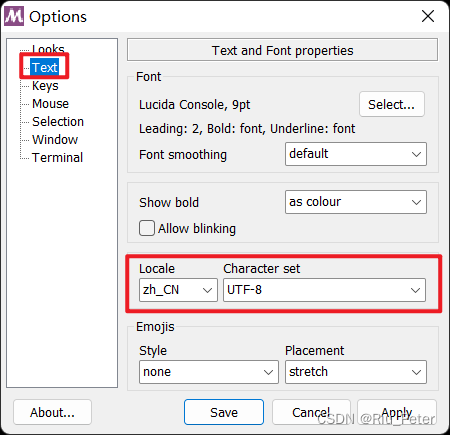450x435 pixels.
Task: Click the Apply button
Action: pos(397,412)
